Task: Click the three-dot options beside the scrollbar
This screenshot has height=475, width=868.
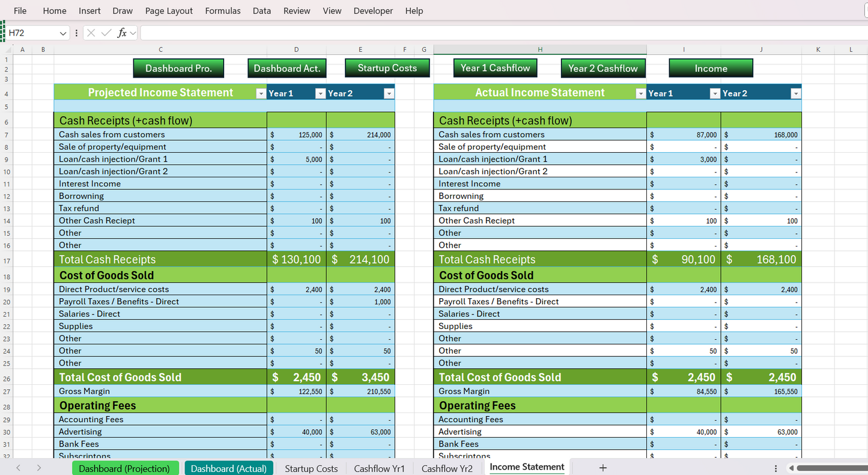Action: [775, 468]
